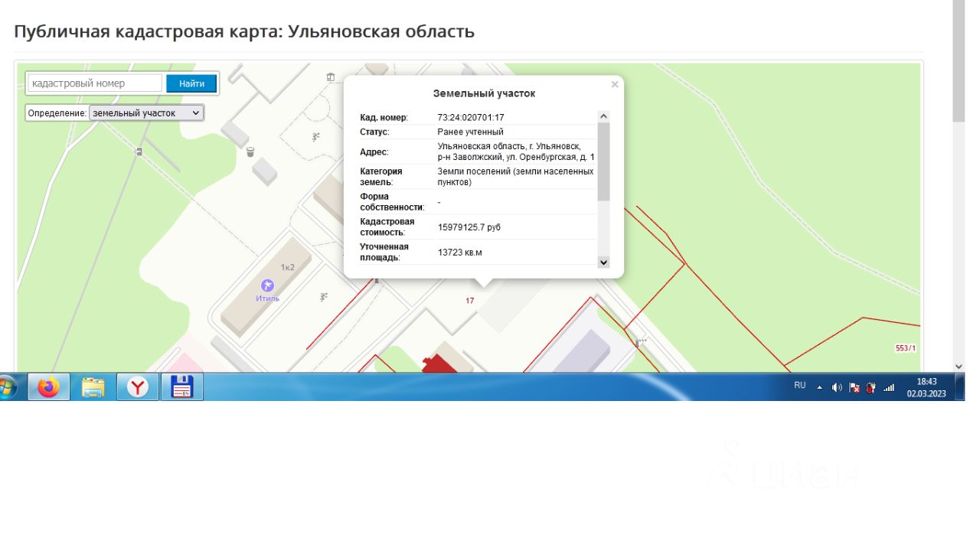
Task: Click the trash bin icon on the map
Action: click(250, 152)
